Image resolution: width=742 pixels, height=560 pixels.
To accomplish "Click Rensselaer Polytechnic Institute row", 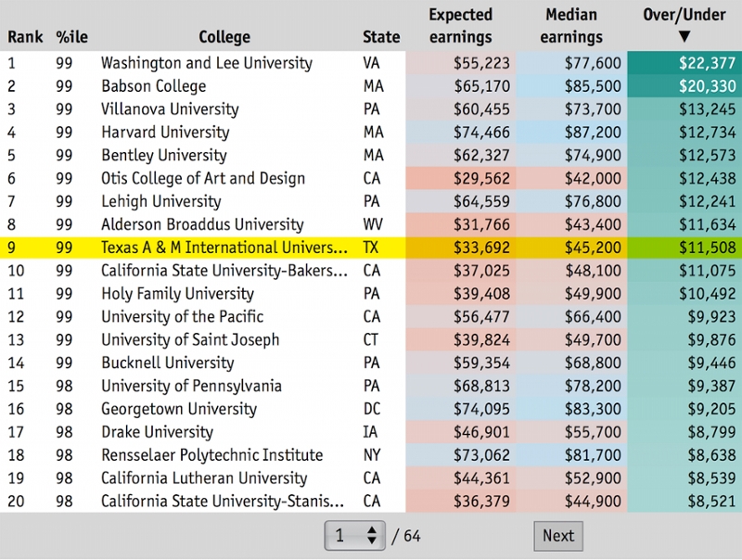I will click(x=212, y=455).
